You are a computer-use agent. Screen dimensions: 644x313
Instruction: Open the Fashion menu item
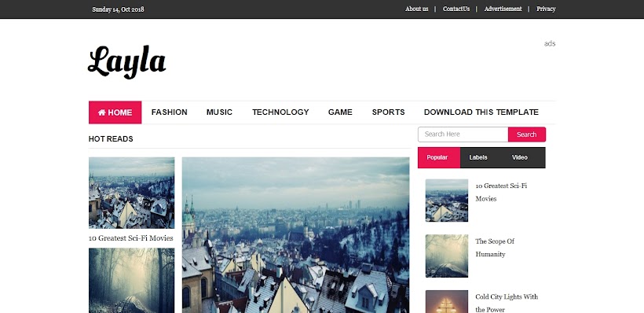pos(169,112)
